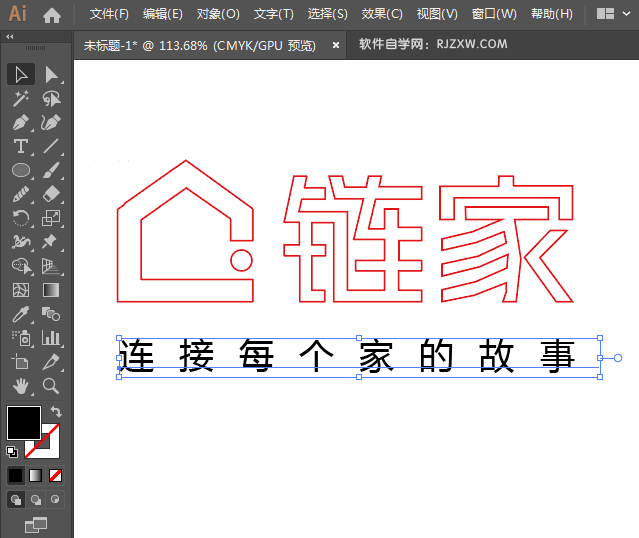
Task: Select the Rotate tool
Action: tap(21, 218)
